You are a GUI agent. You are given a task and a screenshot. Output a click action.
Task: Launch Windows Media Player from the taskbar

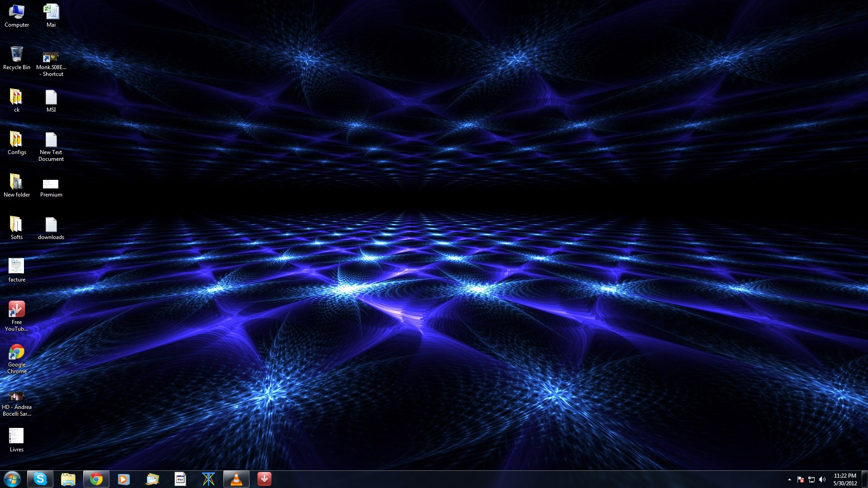123,479
